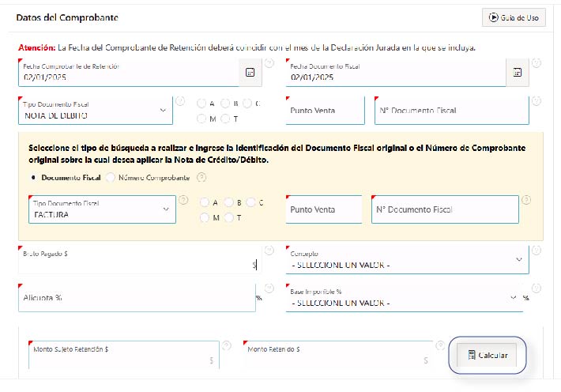Click help icon beside Monto Retenido field
The height and width of the screenshot is (392, 561).
tap(439, 345)
